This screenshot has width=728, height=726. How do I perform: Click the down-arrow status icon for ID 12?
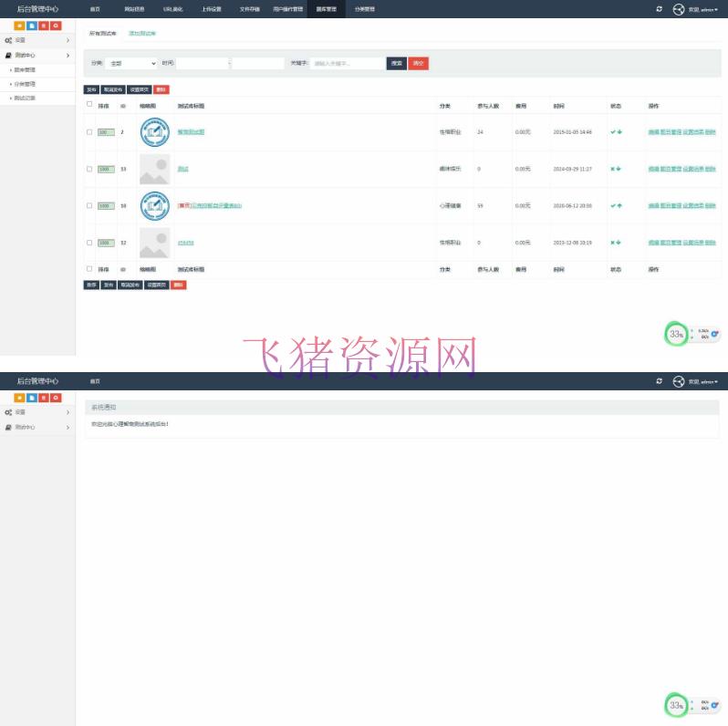point(619,243)
